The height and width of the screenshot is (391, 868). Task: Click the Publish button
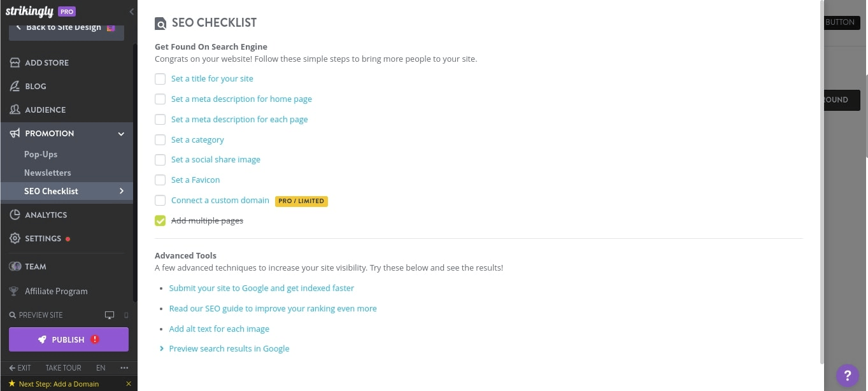click(68, 339)
